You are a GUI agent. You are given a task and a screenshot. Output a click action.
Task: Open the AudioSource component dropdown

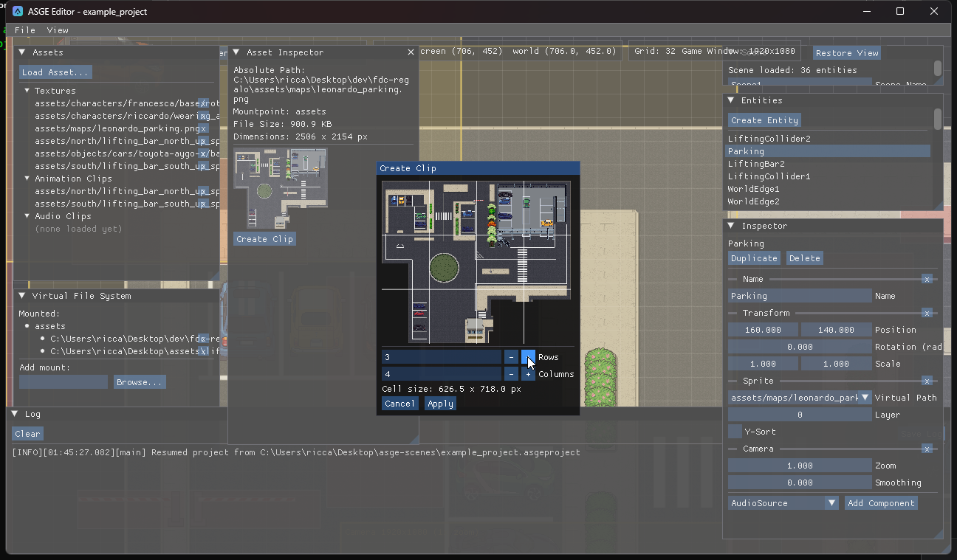(x=831, y=503)
